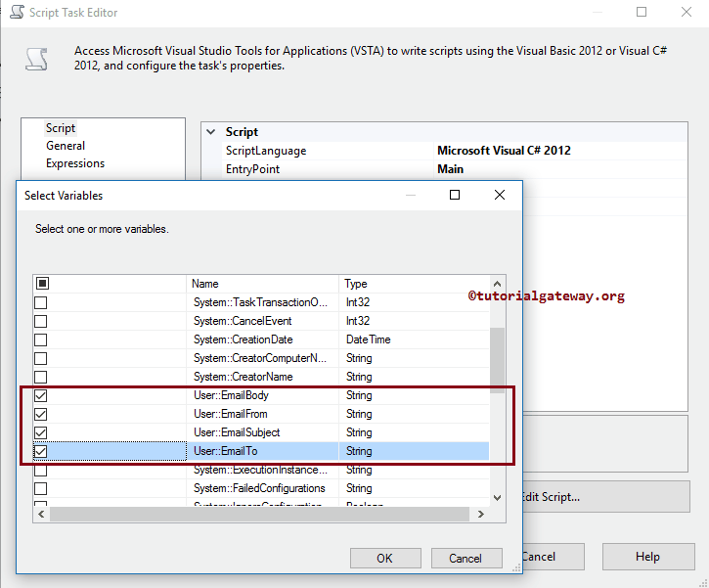The image size is (709, 588).
Task: Select the ScriptLanguage property label
Action: (x=266, y=151)
